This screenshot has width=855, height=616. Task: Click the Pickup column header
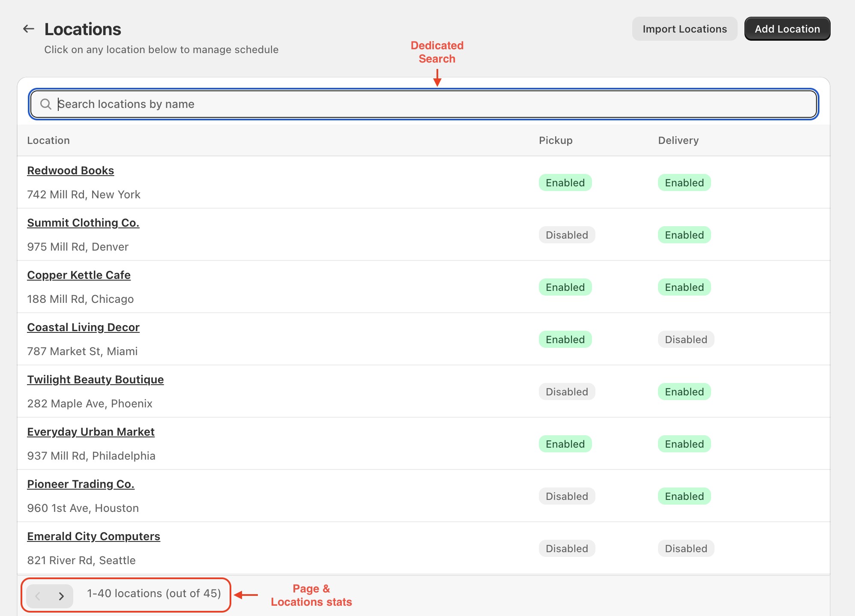pos(556,141)
